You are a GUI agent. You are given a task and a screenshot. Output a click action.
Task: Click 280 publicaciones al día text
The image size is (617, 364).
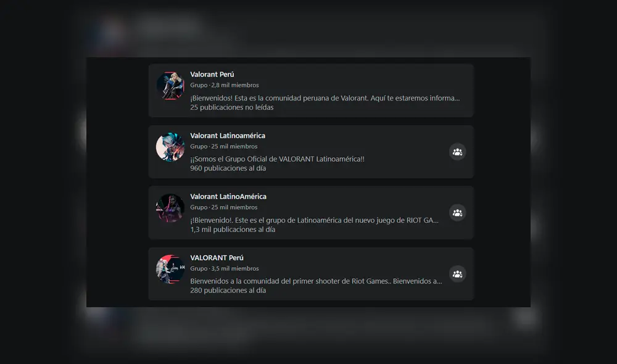(228, 291)
